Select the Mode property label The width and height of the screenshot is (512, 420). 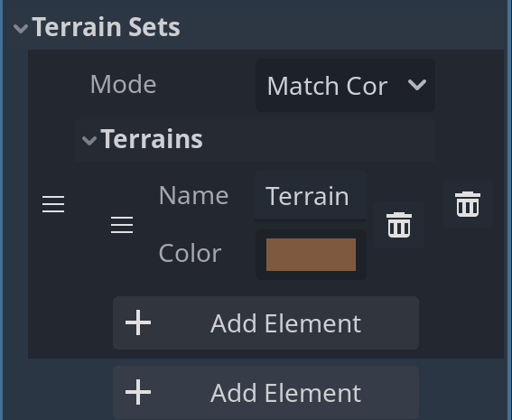(x=124, y=84)
